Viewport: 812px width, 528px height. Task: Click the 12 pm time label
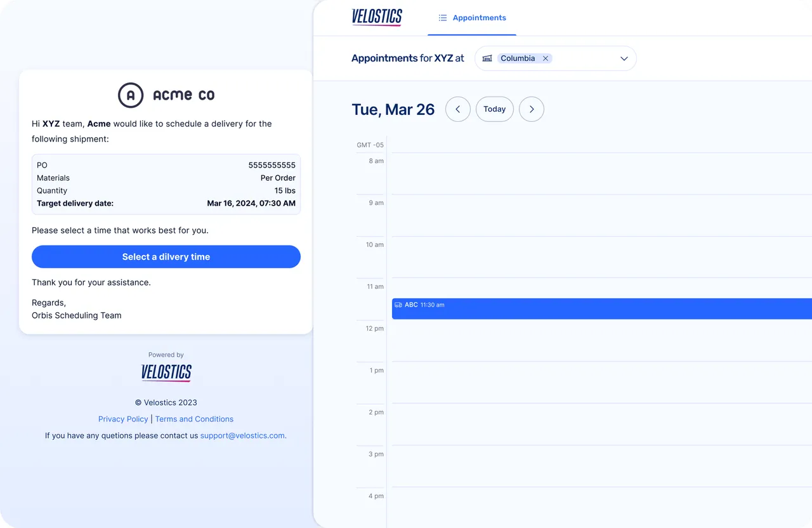tap(374, 329)
